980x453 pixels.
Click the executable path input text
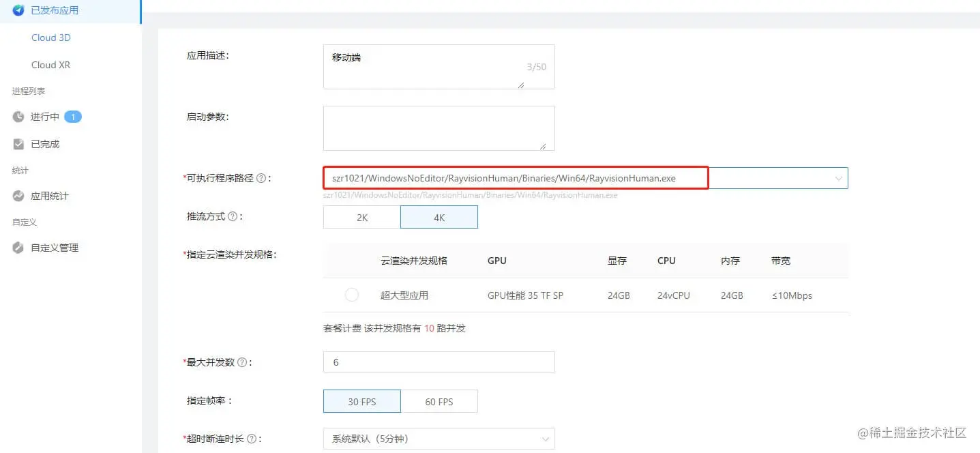pyautogui.click(x=504, y=178)
